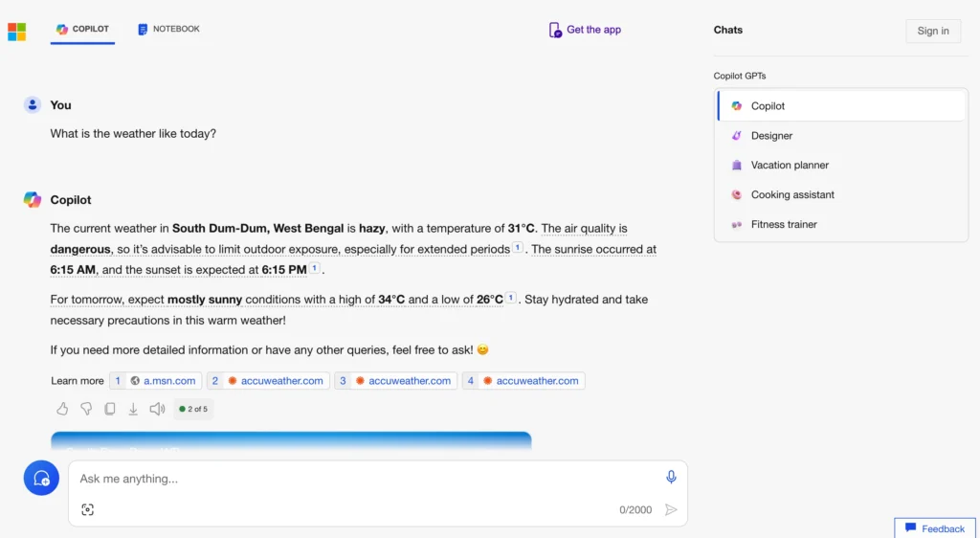Open source 3 accuweather.com link

(395, 381)
